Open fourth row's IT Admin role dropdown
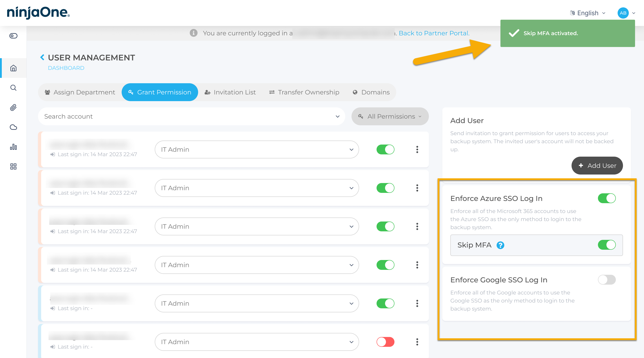Screen dimensions: 644x358 (x=257, y=265)
